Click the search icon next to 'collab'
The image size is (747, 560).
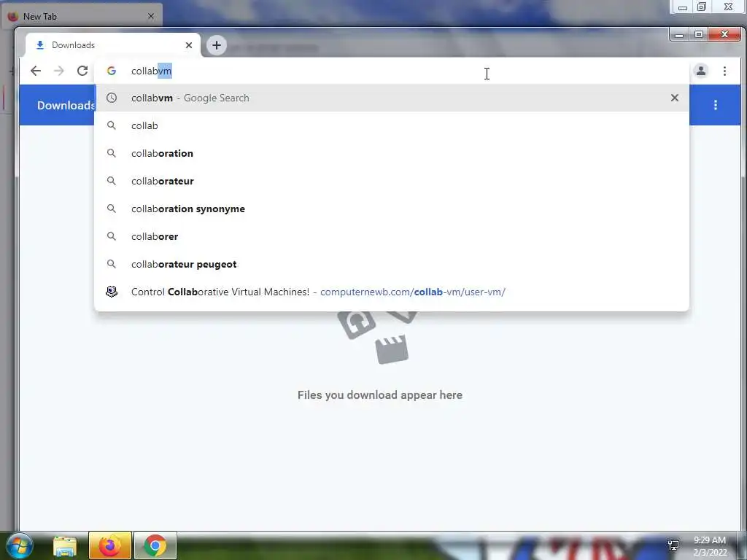[x=112, y=125]
